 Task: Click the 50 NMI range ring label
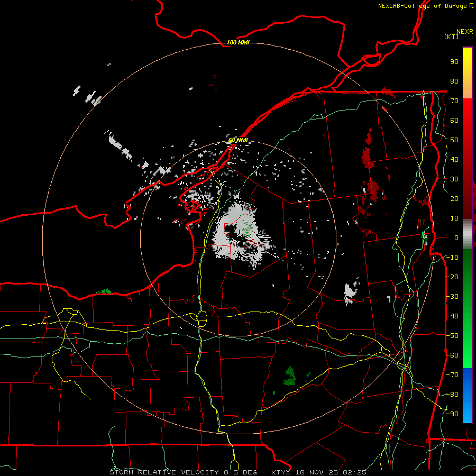click(239, 140)
